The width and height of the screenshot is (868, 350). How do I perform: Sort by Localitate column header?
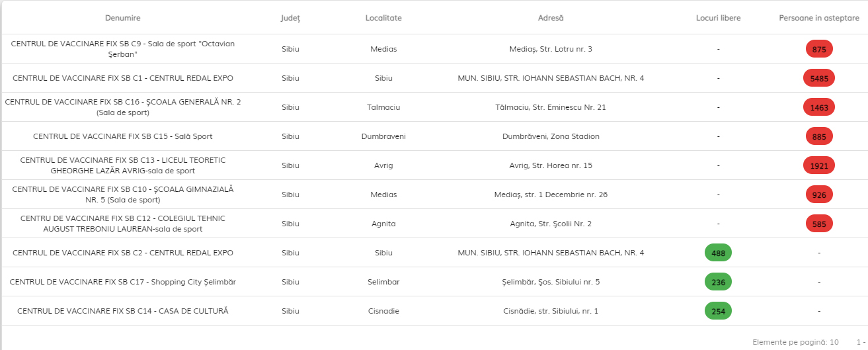pos(383,18)
